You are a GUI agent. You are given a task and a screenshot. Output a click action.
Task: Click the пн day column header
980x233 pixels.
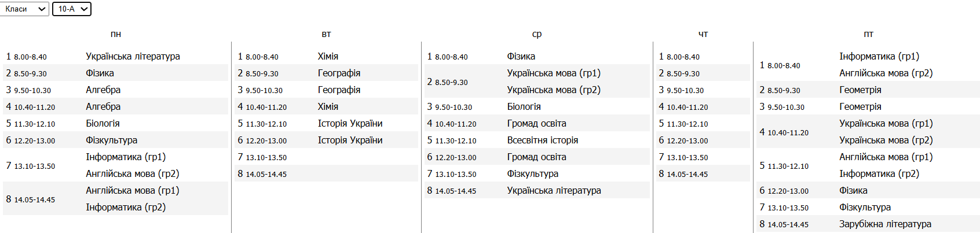click(x=116, y=34)
